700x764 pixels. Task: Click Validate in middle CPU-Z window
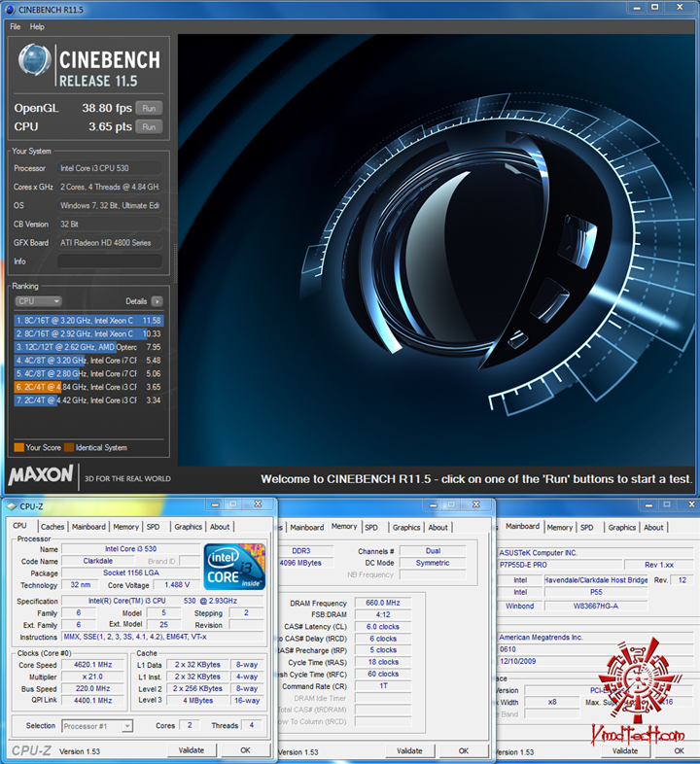click(x=409, y=750)
